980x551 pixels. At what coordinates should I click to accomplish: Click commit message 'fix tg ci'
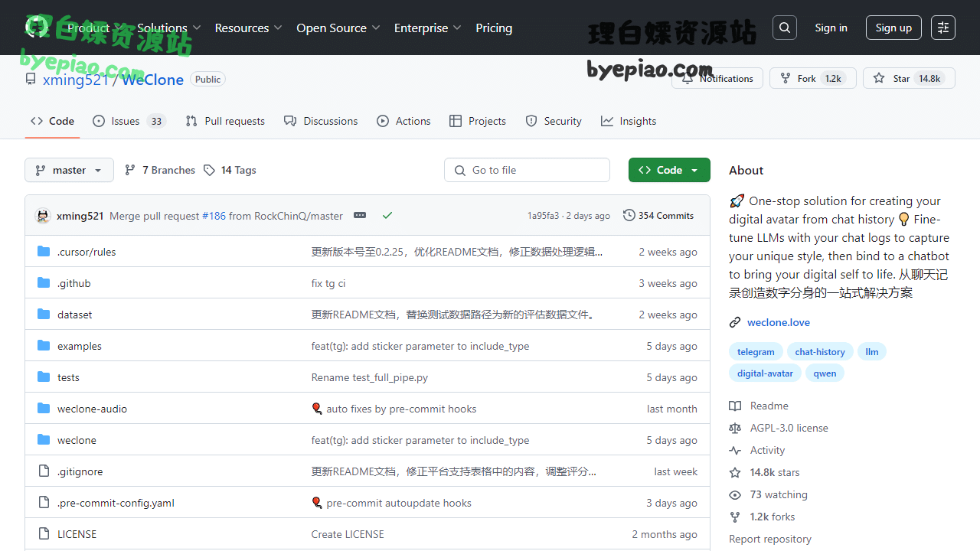[x=328, y=283]
